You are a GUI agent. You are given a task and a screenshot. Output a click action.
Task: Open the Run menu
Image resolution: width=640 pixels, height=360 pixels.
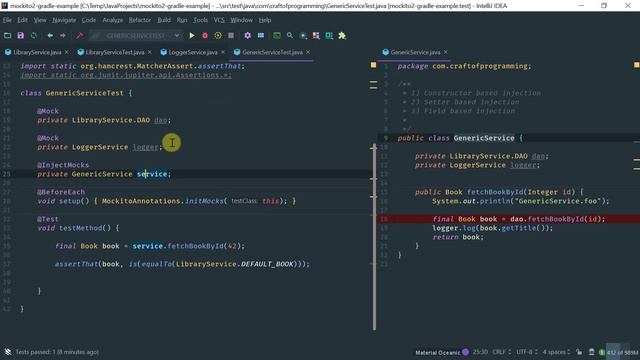coord(182,20)
